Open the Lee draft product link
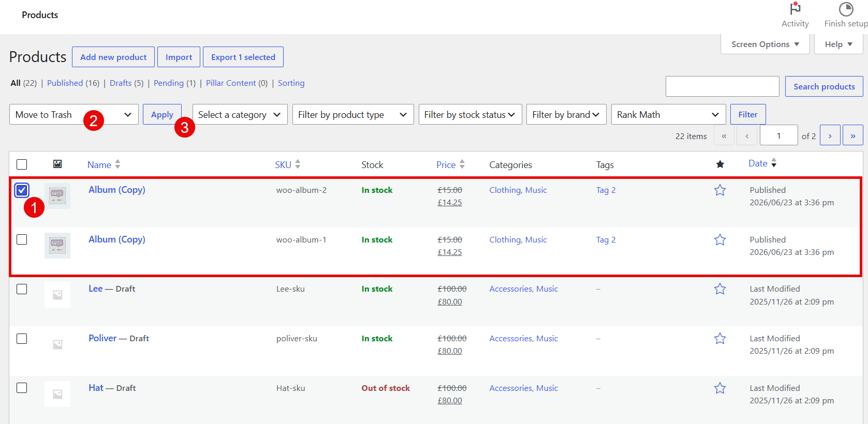 95,289
